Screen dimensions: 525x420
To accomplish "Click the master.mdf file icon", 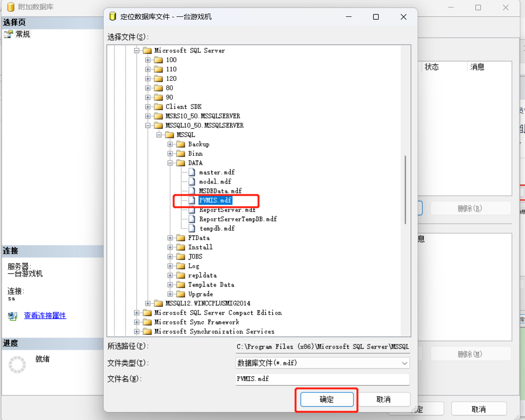I will tap(191, 172).
